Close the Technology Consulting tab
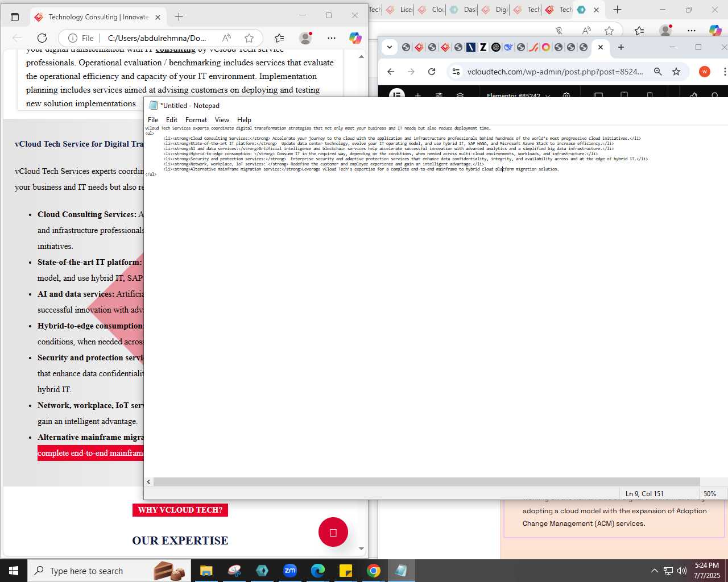This screenshot has width=728, height=582. click(x=158, y=17)
